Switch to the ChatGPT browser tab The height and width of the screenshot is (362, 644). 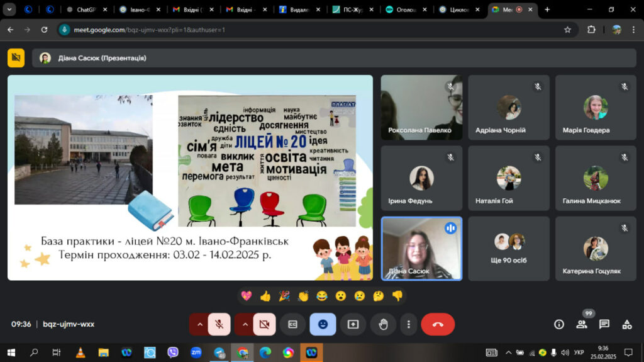(x=86, y=9)
